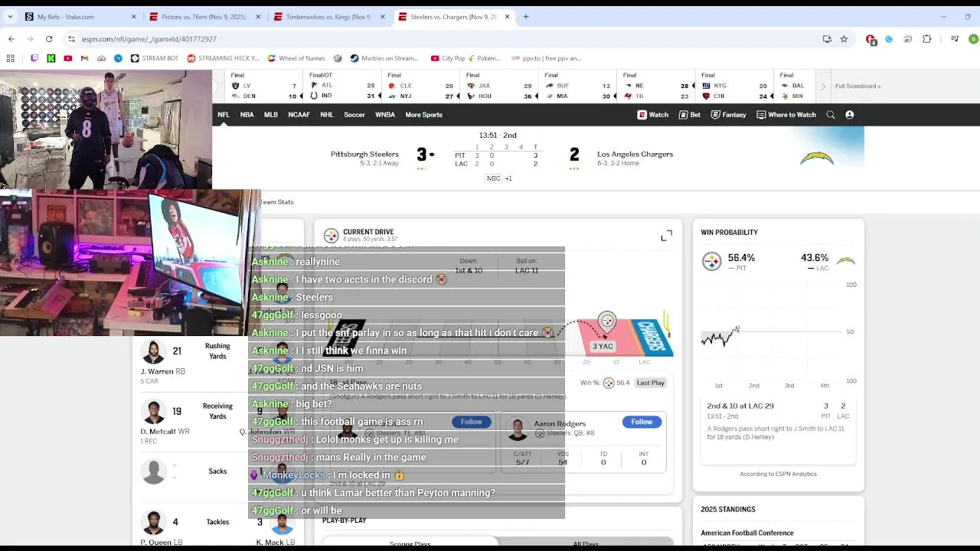Open Pittsburgh Steelers team link
This screenshot has height=551, width=980.
(364, 154)
